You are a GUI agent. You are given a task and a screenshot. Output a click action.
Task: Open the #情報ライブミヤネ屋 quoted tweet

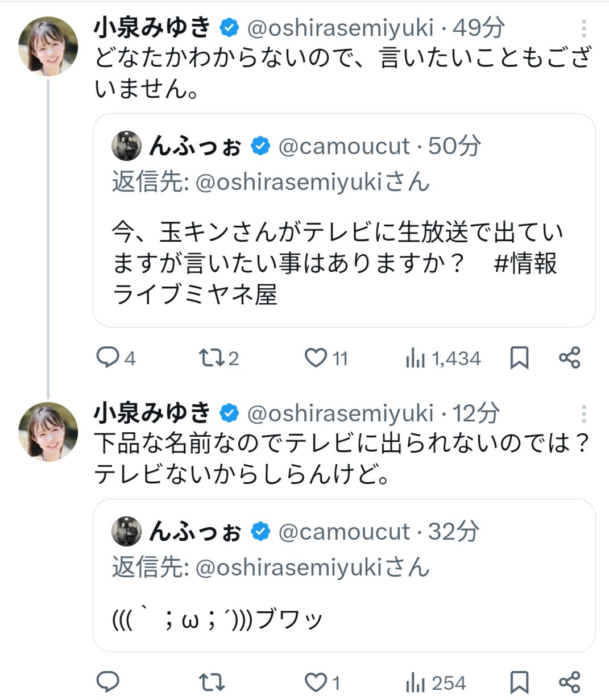coord(343,263)
